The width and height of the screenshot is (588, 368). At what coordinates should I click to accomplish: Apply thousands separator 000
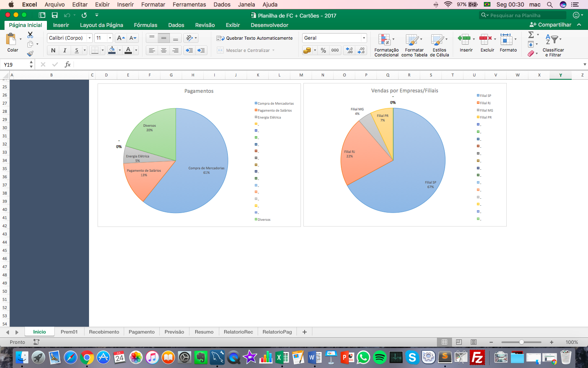[335, 50]
